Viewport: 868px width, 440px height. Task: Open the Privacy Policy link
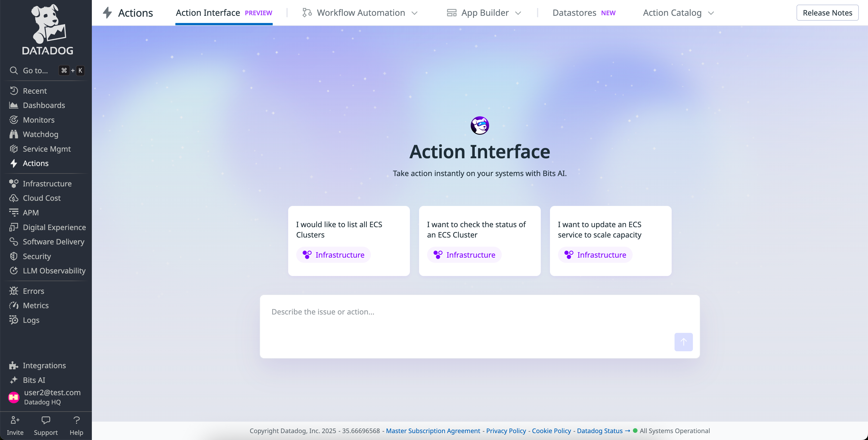[x=506, y=431]
